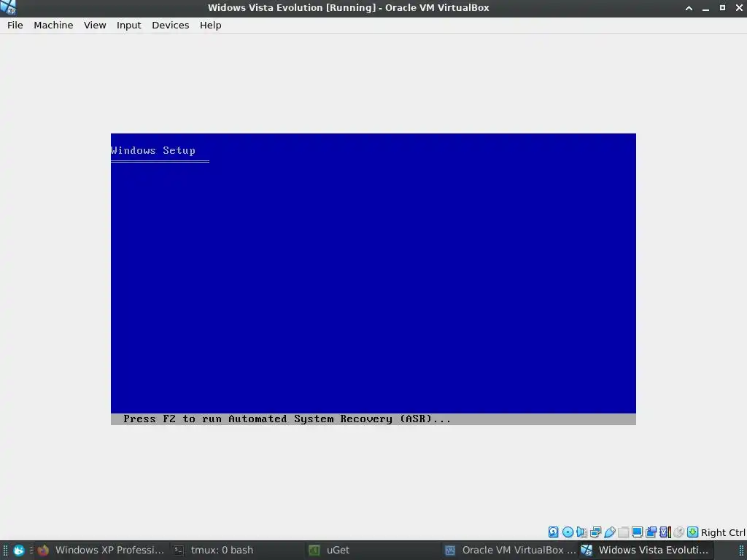Click the shared folders indicator

(x=623, y=532)
